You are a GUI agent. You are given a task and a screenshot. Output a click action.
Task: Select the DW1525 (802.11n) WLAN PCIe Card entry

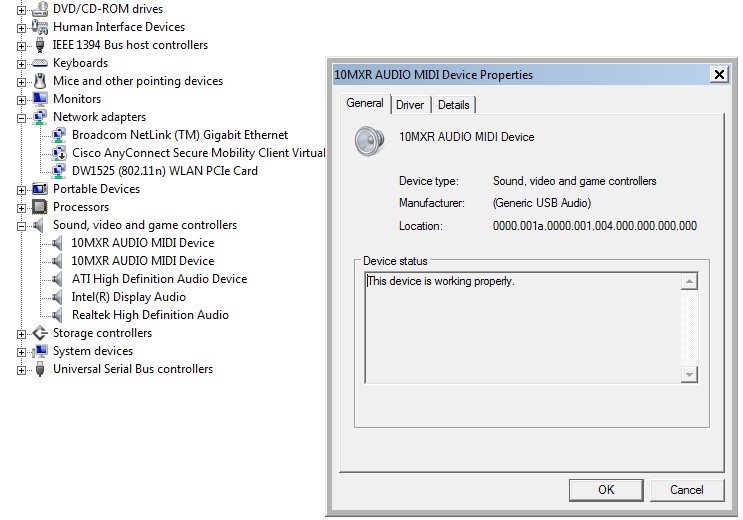(x=164, y=171)
